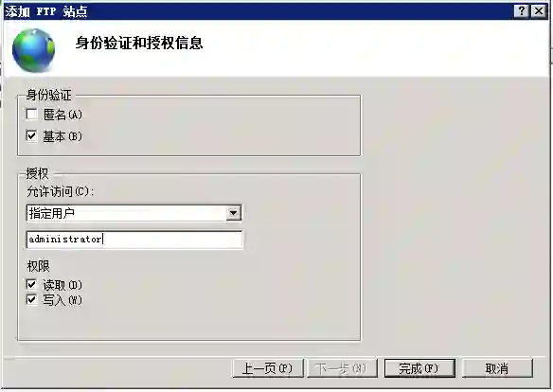Click the 身份验证和授权信息 heading

139,43
